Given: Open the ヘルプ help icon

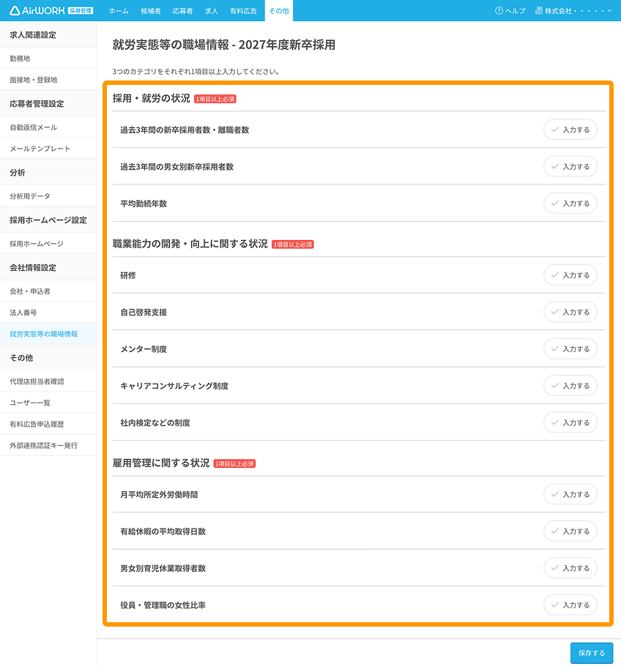Looking at the screenshot, I should pyautogui.click(x=499, y=11).
